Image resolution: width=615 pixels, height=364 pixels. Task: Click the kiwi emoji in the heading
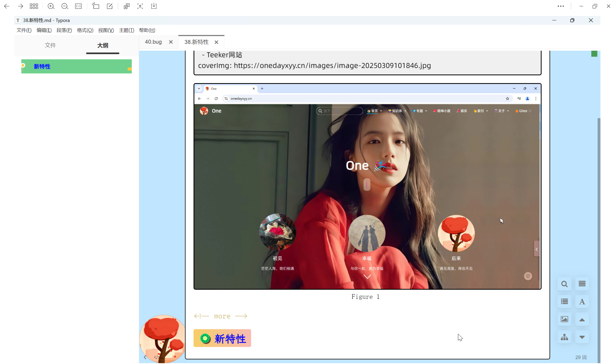point(205,339)
